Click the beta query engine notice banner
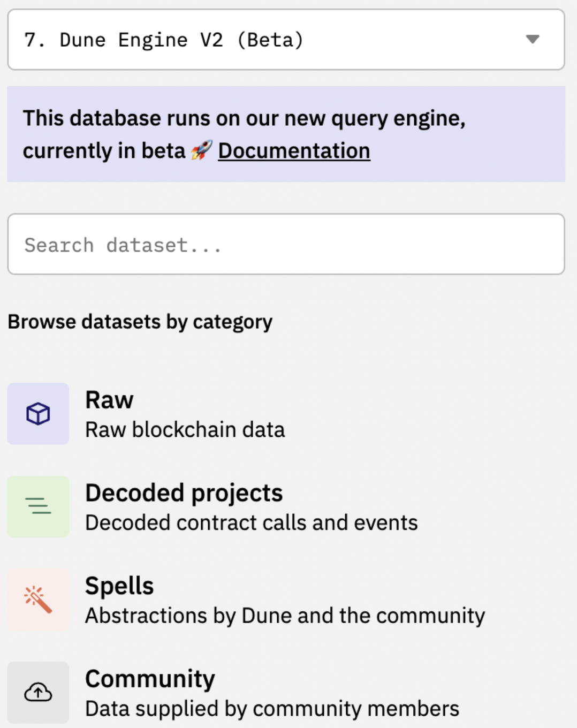The image size is (577, 728). [x=286, y=134]
